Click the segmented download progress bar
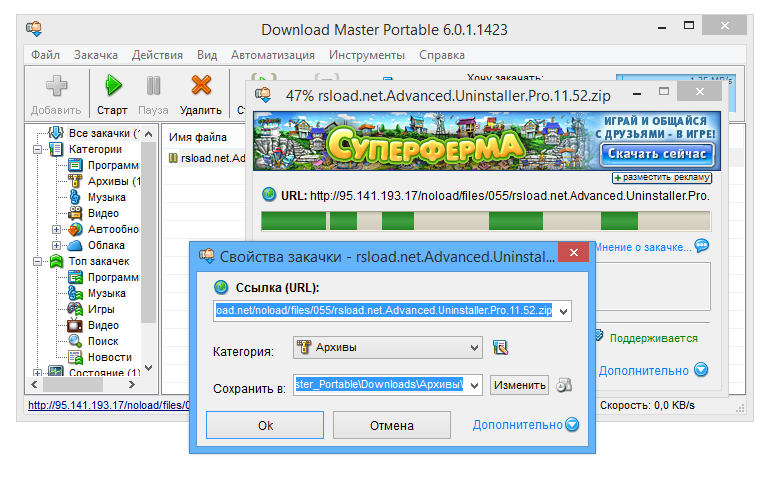This screenshot has height=493, width=778. (486, 221)
